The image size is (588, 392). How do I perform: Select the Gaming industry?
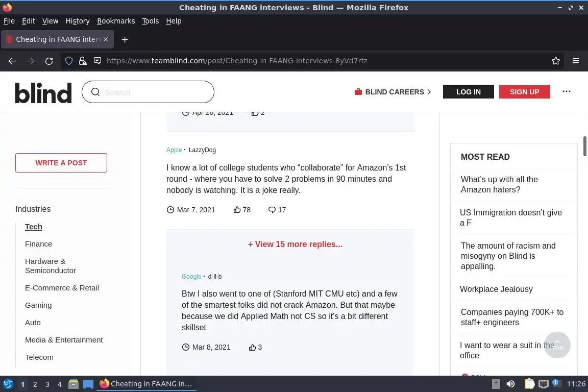click(38, 305)
